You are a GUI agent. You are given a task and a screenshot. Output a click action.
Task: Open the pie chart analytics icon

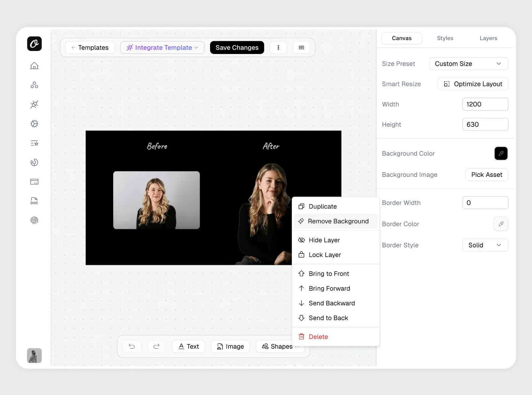pos(35,163)
